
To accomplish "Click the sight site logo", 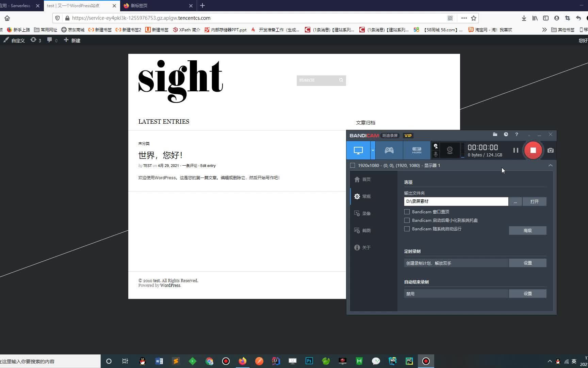I will click(181, 81).
